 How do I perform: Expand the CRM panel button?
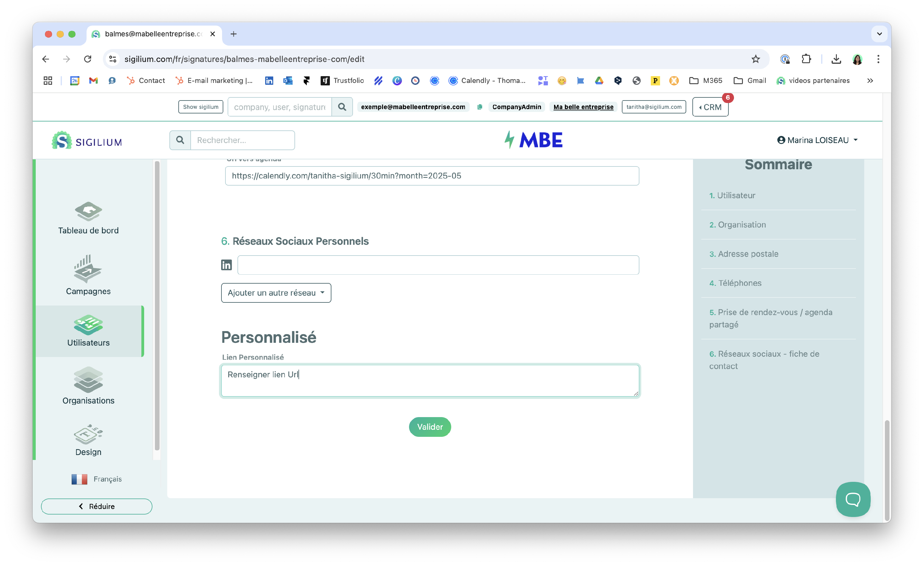pyautogui.click(x=710, y=107)
